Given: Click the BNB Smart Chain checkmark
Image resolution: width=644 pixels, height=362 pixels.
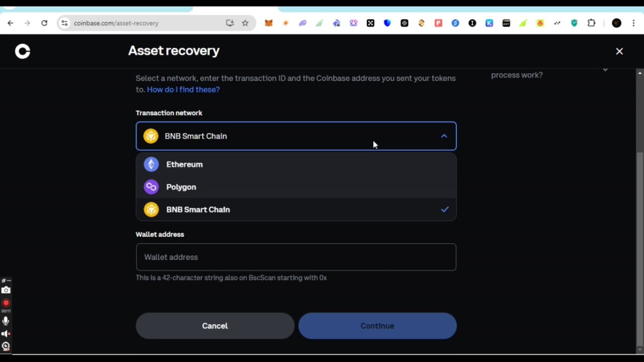Looking at the screenshot, I should [445, 210].
